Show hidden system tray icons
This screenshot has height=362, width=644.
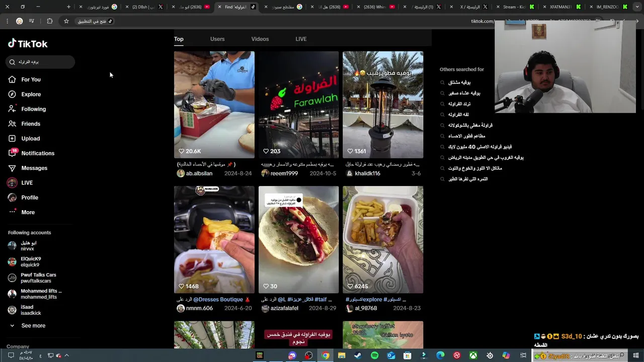[x=66, y=355]
